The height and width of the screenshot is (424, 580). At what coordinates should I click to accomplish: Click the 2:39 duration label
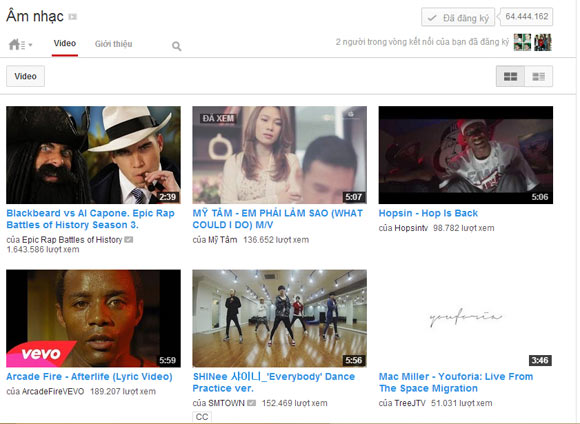[x=167, y=197]
